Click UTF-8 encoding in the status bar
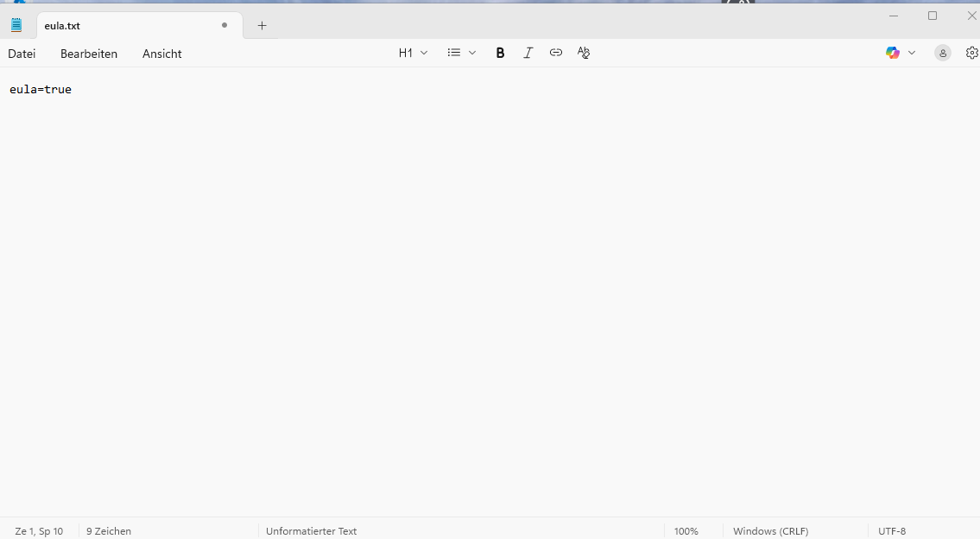Screen dimensions: 980x539 [x=891, y=531]
